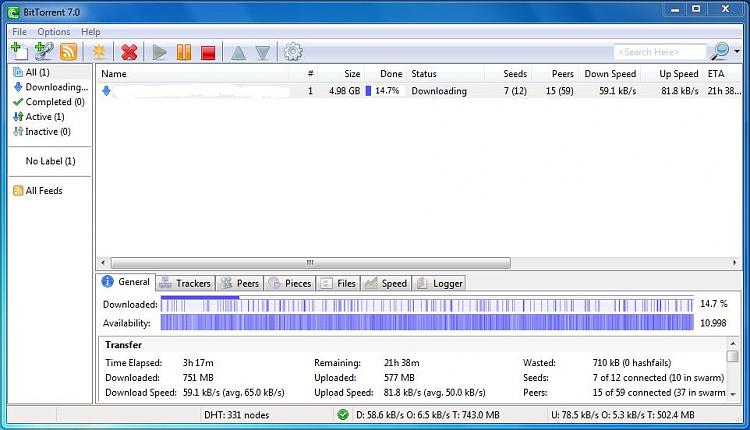Image resolution: width=750 pixels, height=430 pixels.
Task: Switch to the Speed tab
Action: (x=386, y=283)
